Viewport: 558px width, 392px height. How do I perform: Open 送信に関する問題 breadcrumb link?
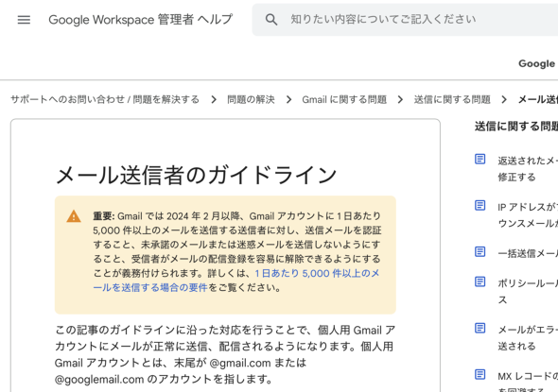tap(452, 99)
